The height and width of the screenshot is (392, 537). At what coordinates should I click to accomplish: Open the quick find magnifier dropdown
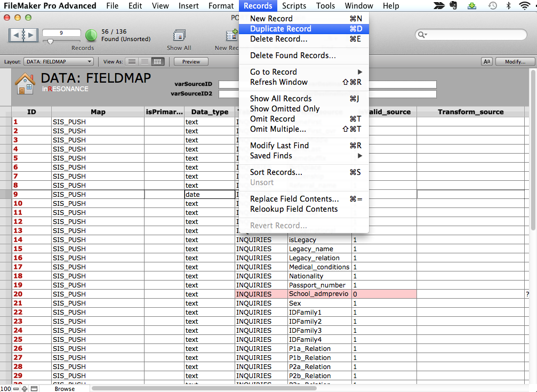[422, 35]
